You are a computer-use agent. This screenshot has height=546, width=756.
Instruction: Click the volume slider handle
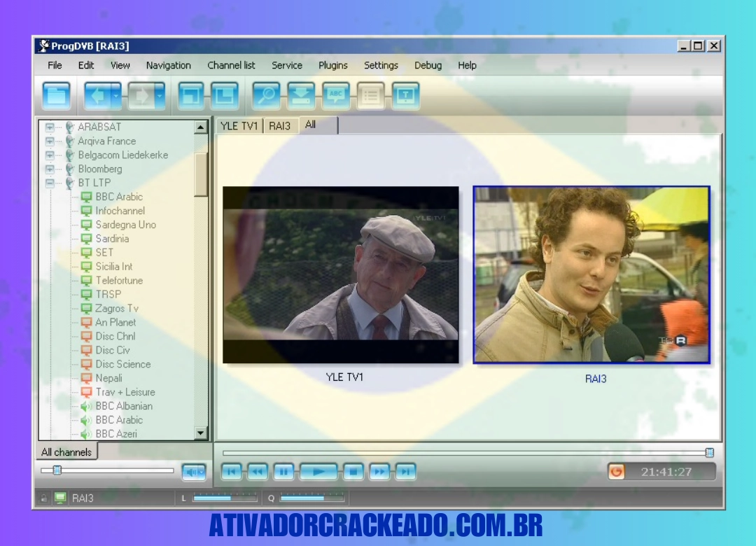tap(57, 470)
